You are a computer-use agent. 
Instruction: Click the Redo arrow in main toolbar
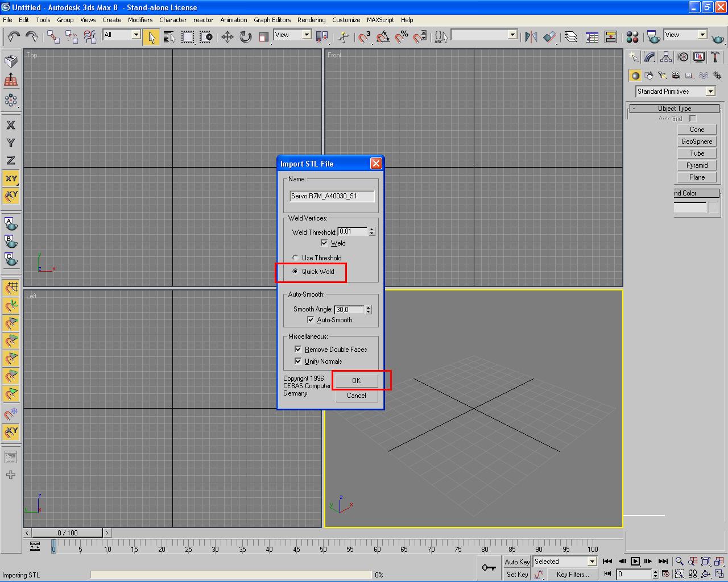click(32, 37)
